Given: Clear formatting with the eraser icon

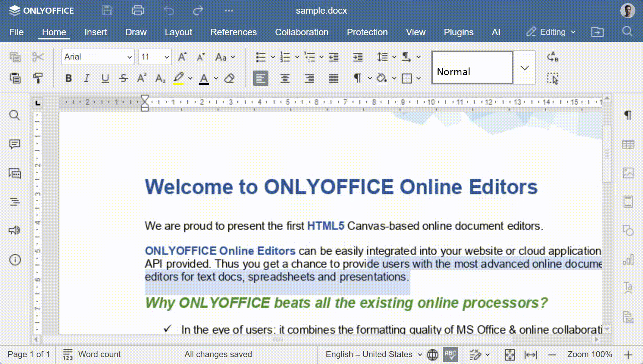Looking at the screenshot, I should (229, 78).
